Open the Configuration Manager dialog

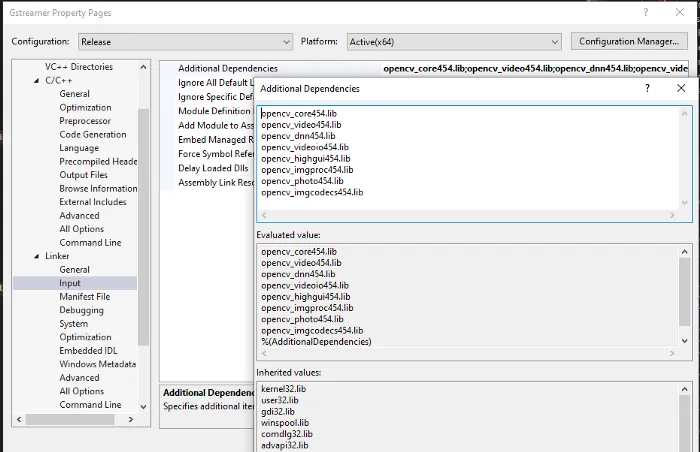(629, 41)
